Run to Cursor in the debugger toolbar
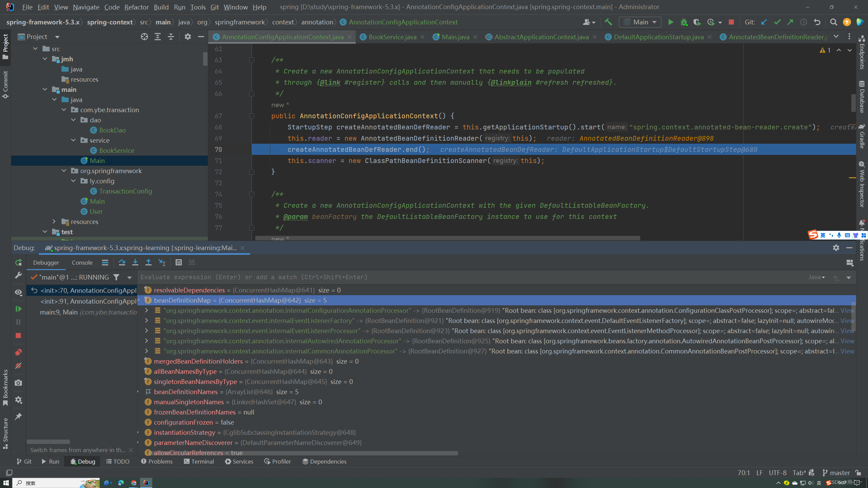This screenshot has width=868, height=488. [x=162, y=262]
